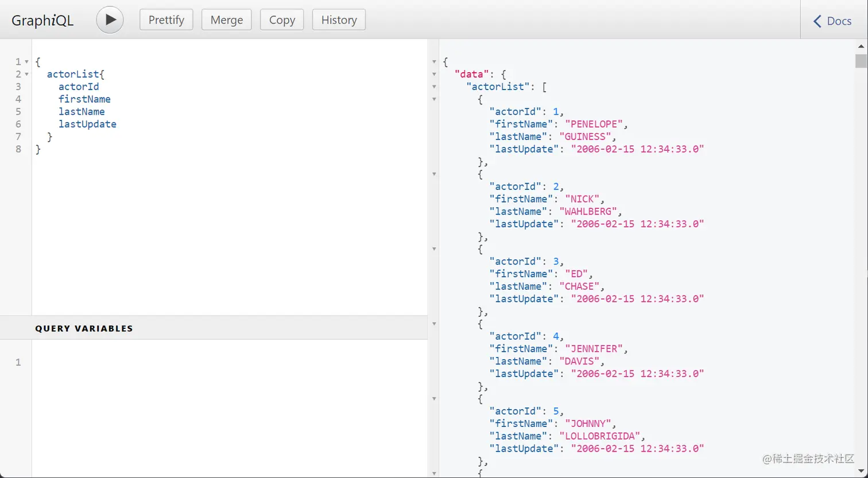Click the Prettify button
Screen dimensions: 868x478
click(x=166, y=20)
